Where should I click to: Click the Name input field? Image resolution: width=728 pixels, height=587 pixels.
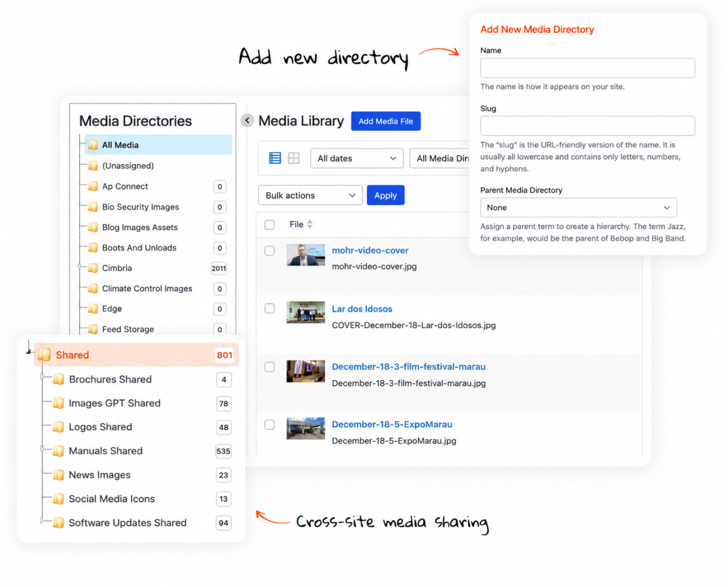click(588, 68)
